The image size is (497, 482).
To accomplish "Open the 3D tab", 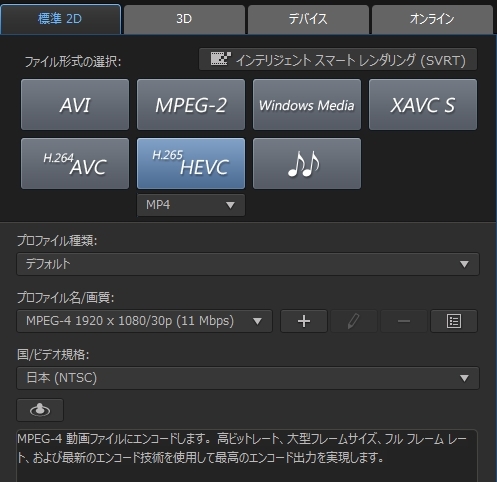I will [x=184, y=19].
